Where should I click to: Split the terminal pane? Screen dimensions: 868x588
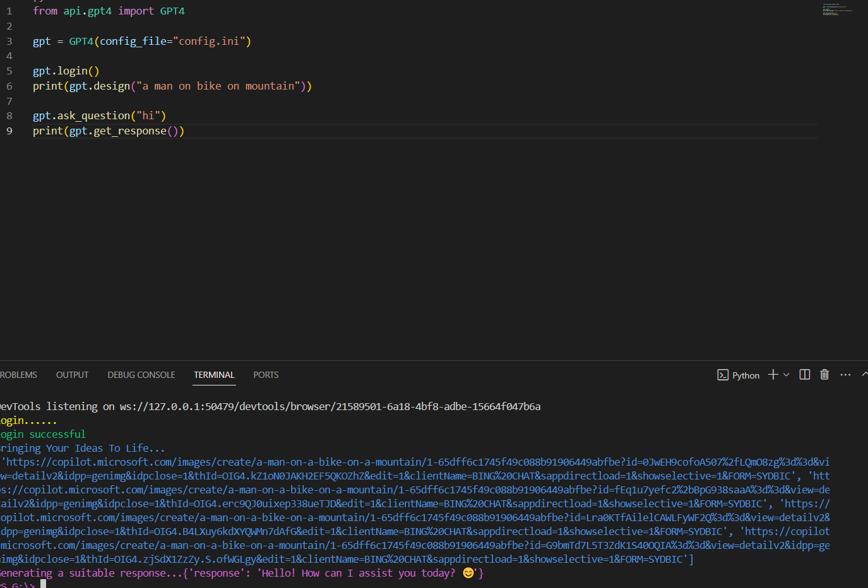click(x=804, y=375)
